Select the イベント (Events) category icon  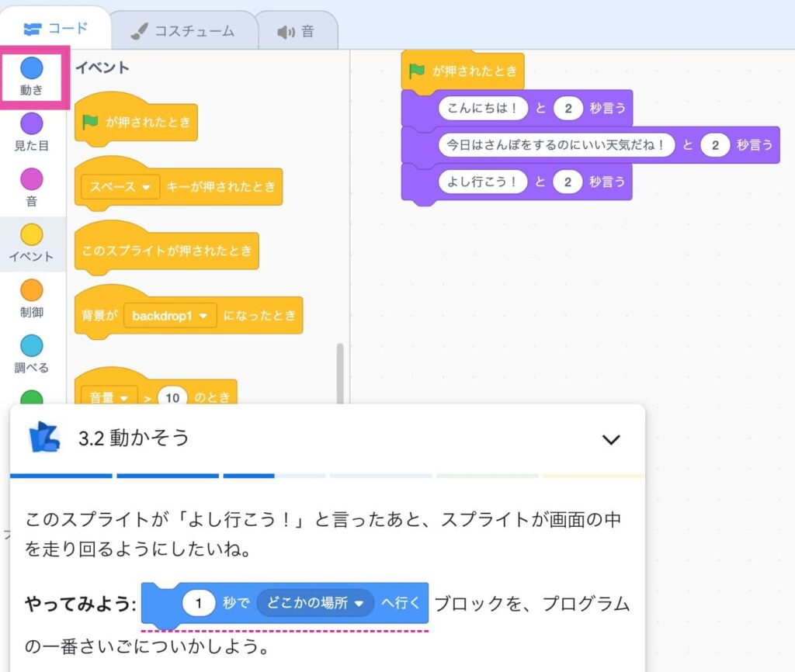[32, 233]
